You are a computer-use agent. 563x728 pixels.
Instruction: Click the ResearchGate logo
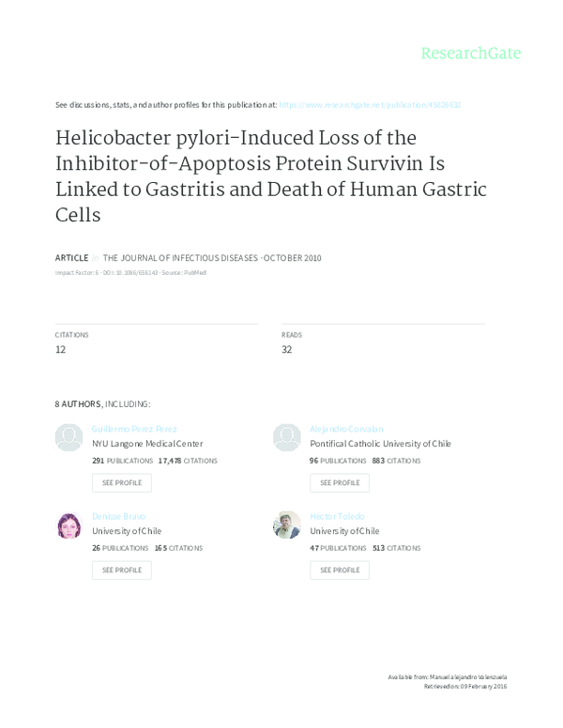pos(470,53)
